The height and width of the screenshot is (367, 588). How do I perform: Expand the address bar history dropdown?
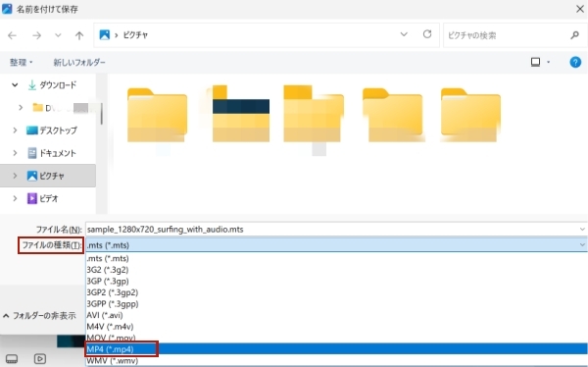point(404,34)
